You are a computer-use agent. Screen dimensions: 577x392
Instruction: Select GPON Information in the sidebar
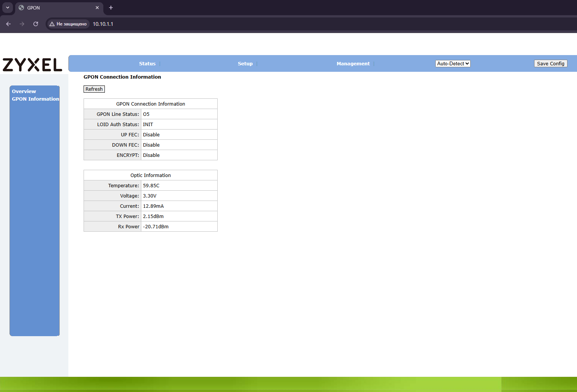[35, 99]
